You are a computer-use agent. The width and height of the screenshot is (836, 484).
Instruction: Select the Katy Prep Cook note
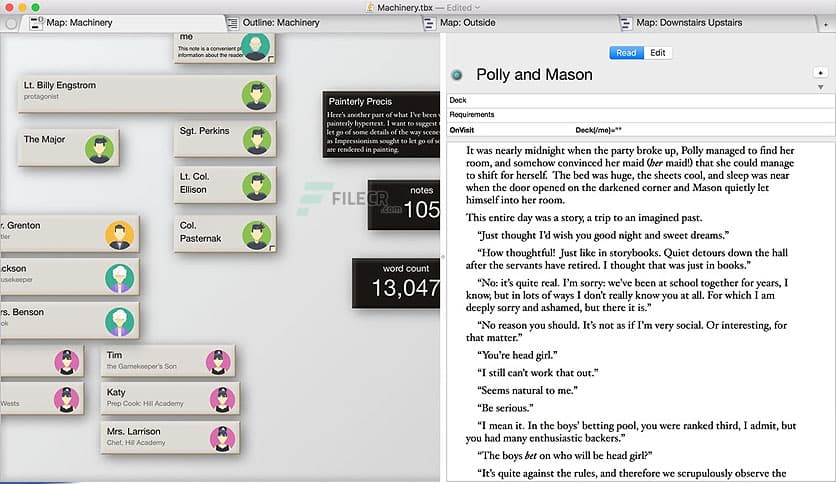pos(170,399)
